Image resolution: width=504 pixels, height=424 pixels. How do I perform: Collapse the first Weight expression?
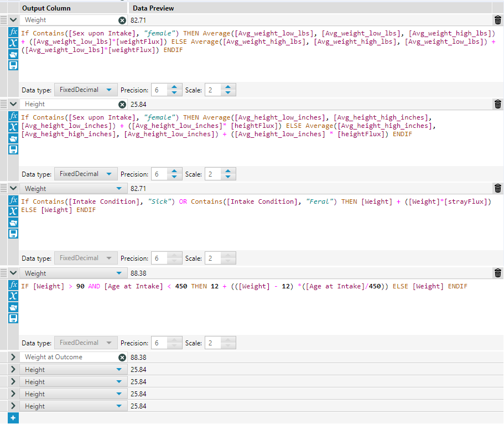click(13, 20)
